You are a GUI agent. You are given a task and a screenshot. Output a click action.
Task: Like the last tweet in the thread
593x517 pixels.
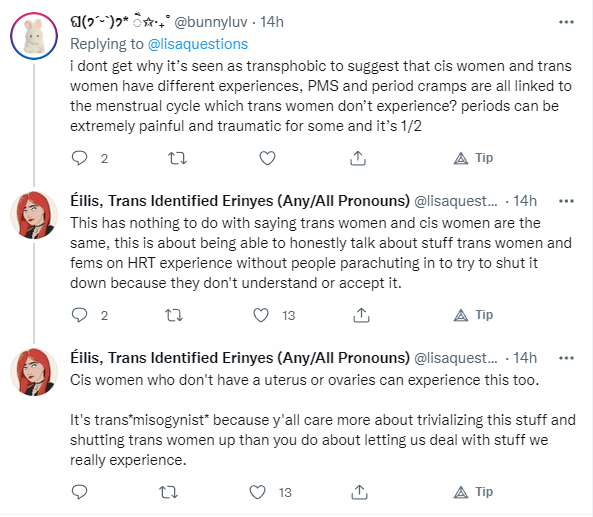tap(258, 492)
